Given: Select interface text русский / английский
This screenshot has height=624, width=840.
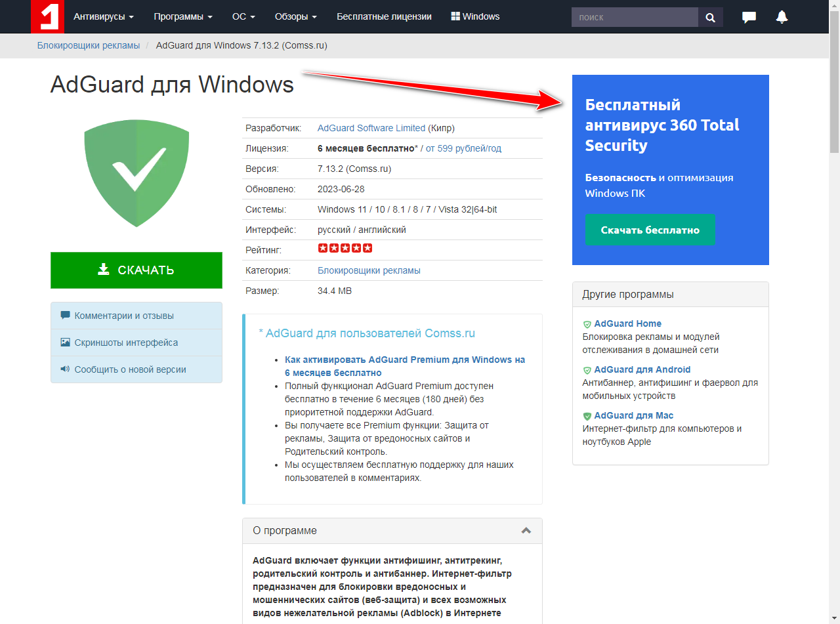Looking at the screenshot, I should (362, 230).
